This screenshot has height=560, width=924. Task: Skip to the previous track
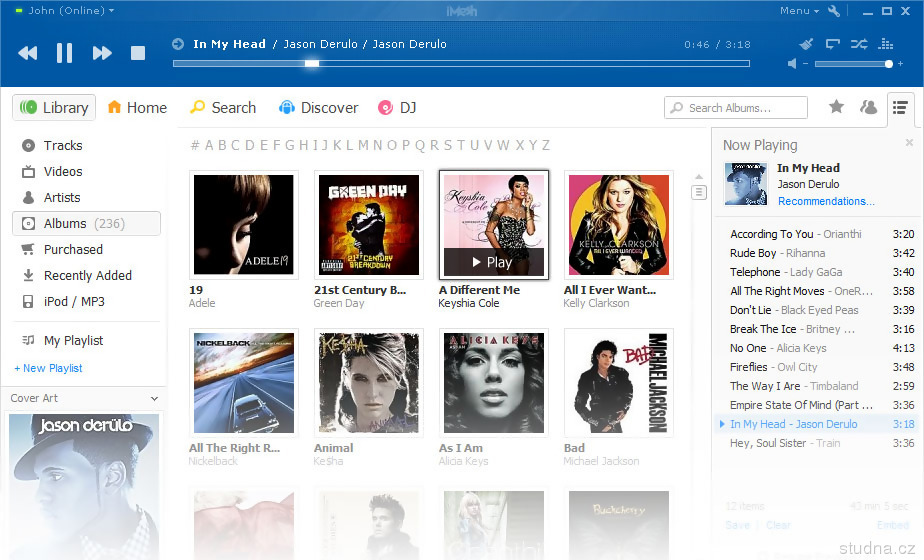pyautogui.click(x=28, y=53)
